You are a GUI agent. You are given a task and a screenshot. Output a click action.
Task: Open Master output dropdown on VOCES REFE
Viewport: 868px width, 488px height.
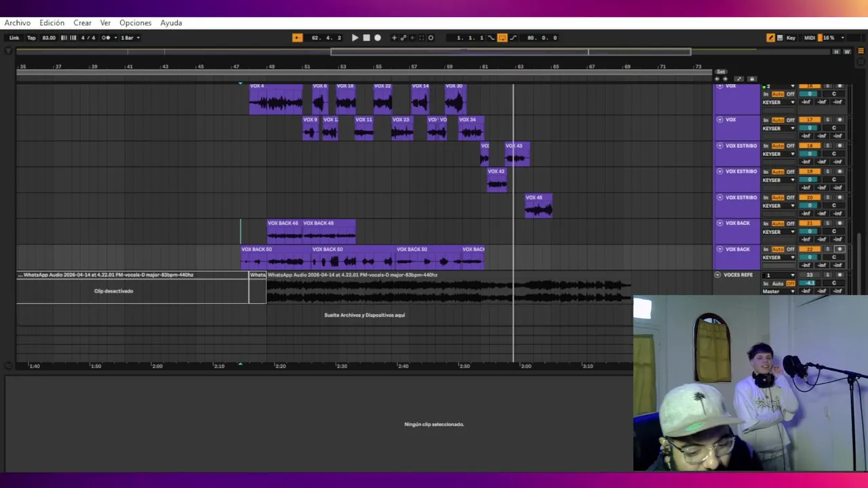coord(778,291)
